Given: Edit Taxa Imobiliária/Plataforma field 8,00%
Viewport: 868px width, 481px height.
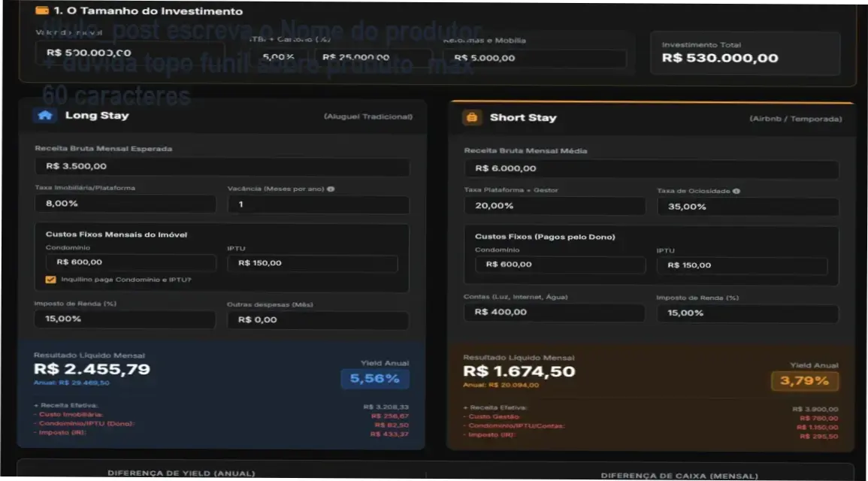Looking at the screenshot, I should click(x=125, y=203).
